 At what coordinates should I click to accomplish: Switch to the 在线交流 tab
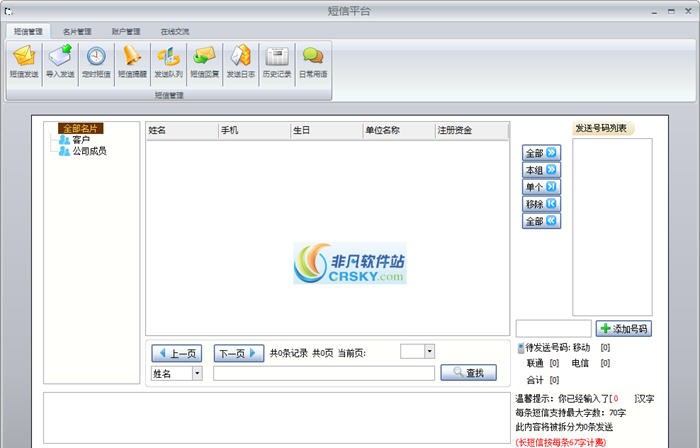coord(175,31)
